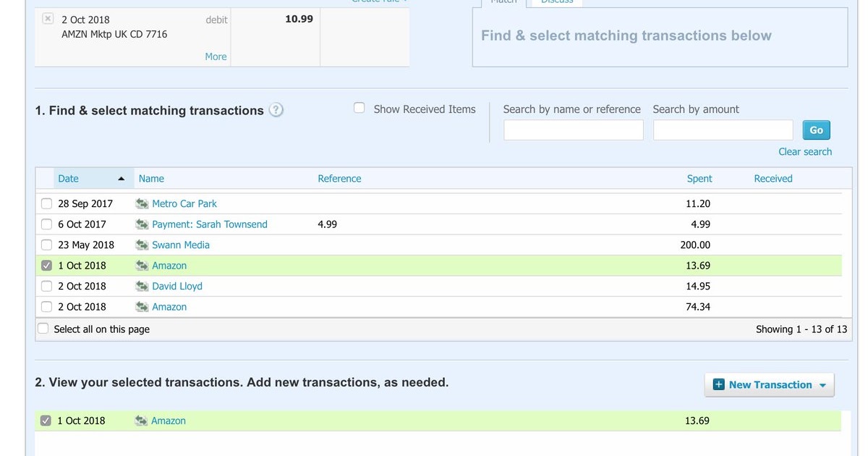Click the help question mark icon

[x=276, y=110]
